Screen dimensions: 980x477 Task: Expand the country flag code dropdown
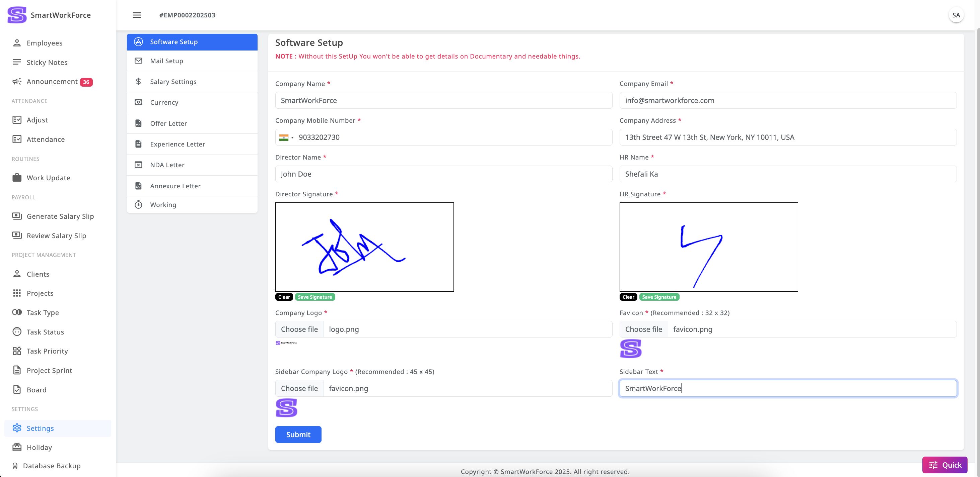286,137
